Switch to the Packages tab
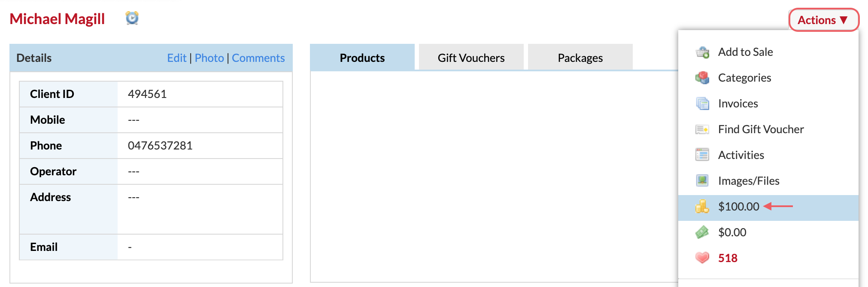The height and width of the screenshot is (287, 868). (580, 58)
